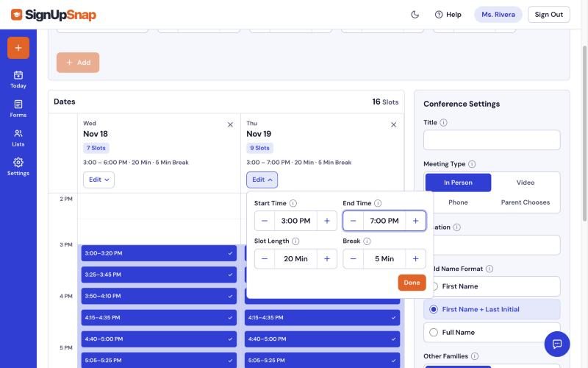
Task: Toggle Thu 5:05–5:25 PM slot
Action: point(322,361)
